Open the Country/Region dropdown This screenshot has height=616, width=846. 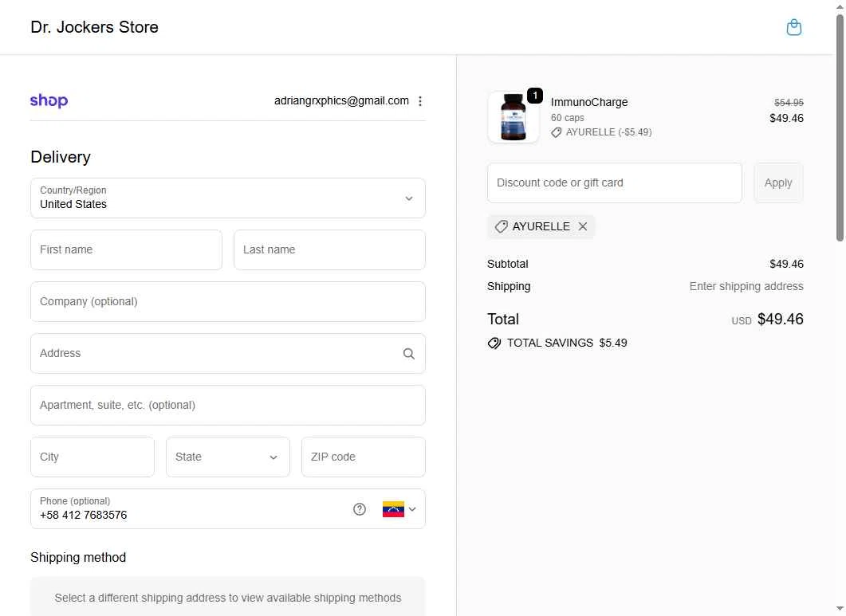click(228, 198)
